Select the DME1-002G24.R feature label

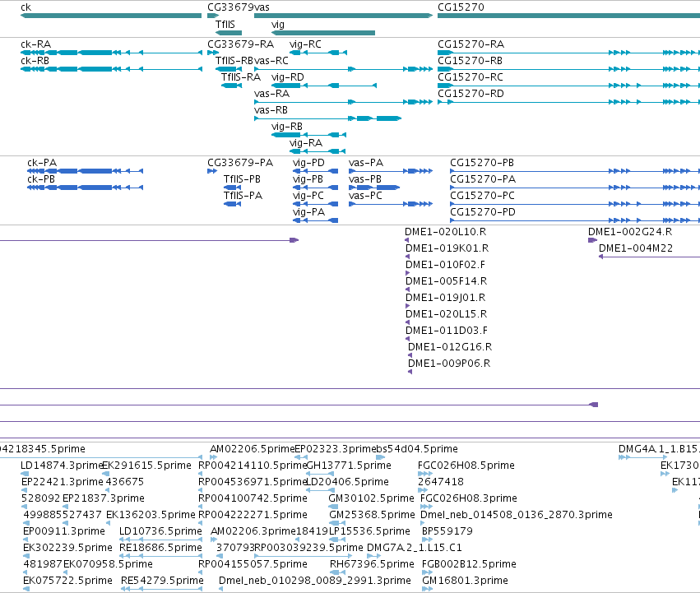630,232
